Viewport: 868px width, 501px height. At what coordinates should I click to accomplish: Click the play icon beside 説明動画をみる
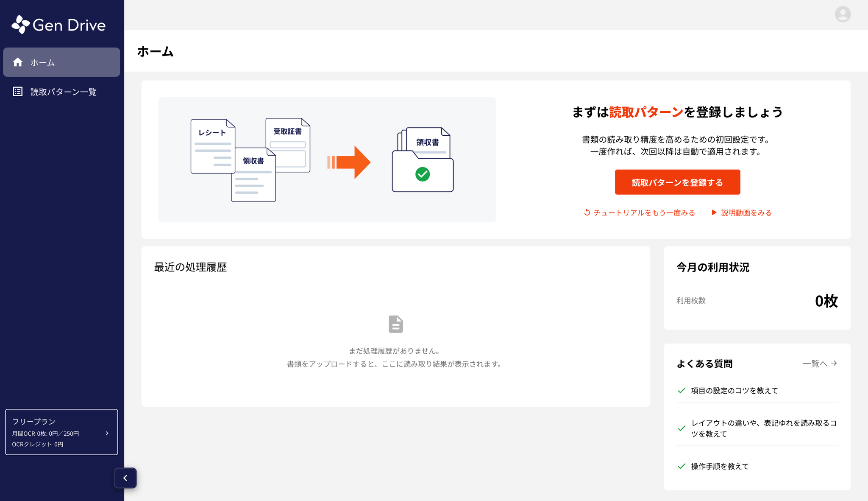point(714,213)
